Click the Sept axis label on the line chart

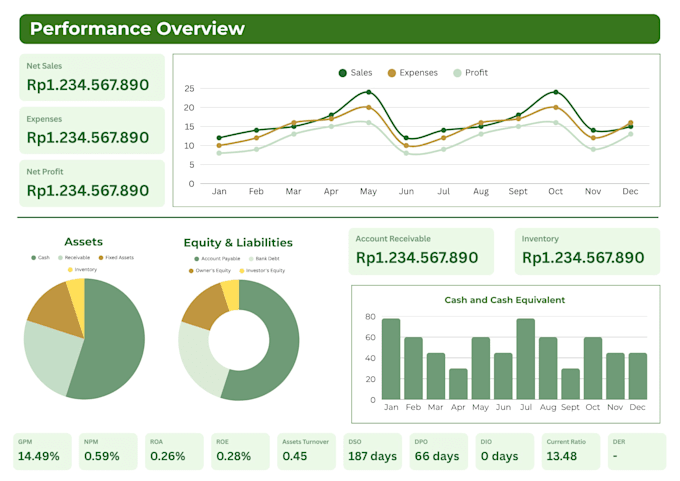pos(518,191)
